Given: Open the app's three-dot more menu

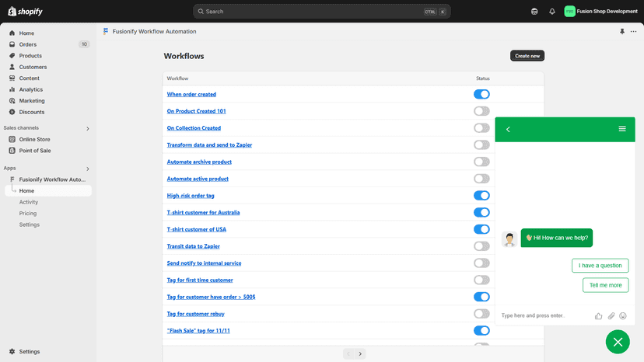Looking at the screenshot, I should tap(633, 32).
